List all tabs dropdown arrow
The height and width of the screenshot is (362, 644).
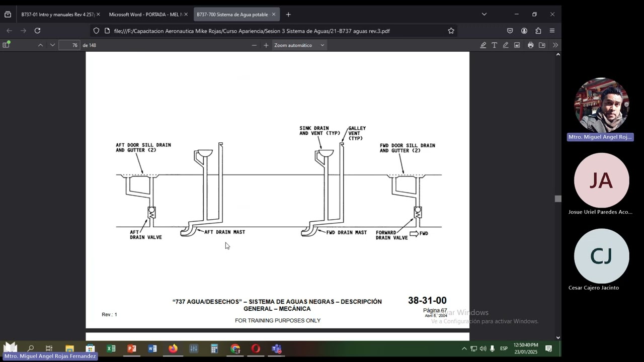click(484, 14)
